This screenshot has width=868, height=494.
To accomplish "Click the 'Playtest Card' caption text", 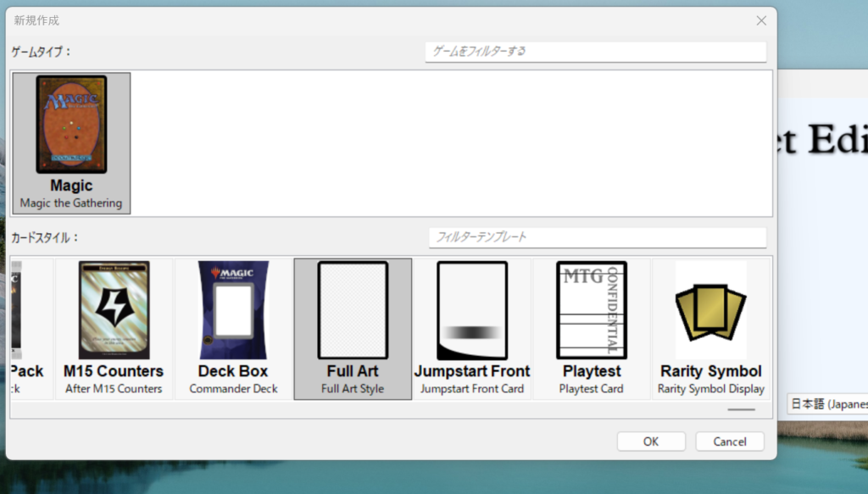I will click(x=591, y=389).
